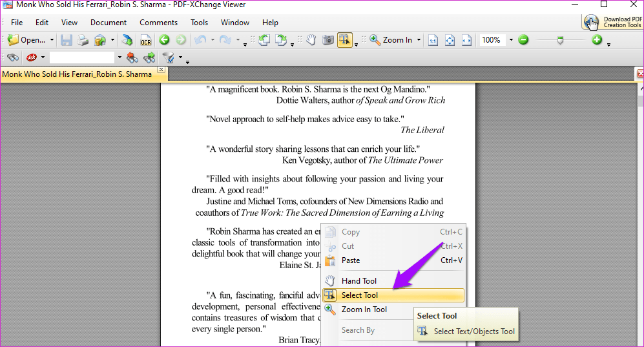Viewport: 644px width, 347px height.
Task: Choose Select Tool in context menu
Action: (x=393, y=295)
